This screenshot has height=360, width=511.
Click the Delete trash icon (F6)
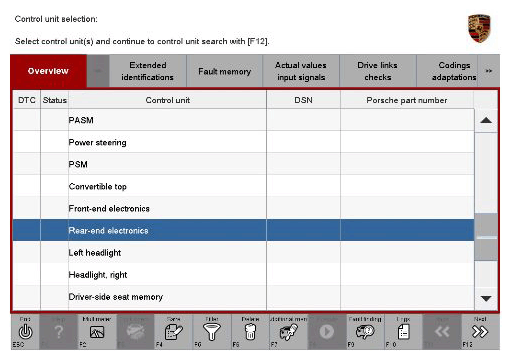(x=250, y=332)
